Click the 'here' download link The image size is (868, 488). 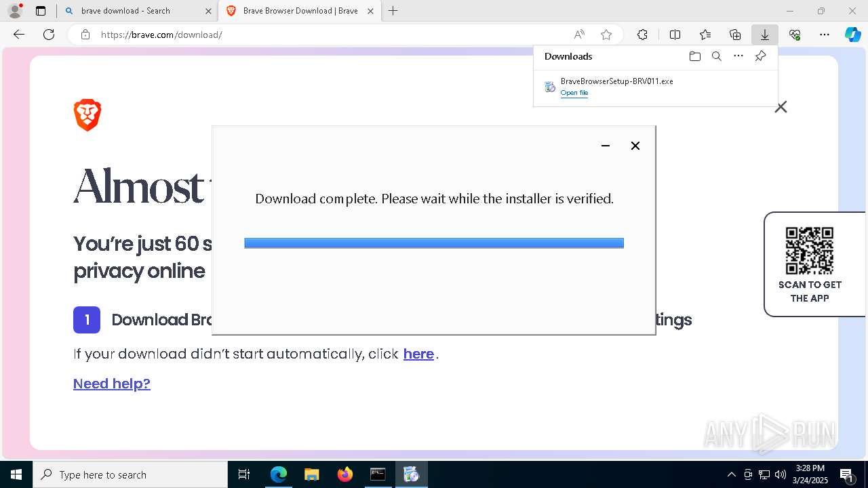tap(418, 354)
